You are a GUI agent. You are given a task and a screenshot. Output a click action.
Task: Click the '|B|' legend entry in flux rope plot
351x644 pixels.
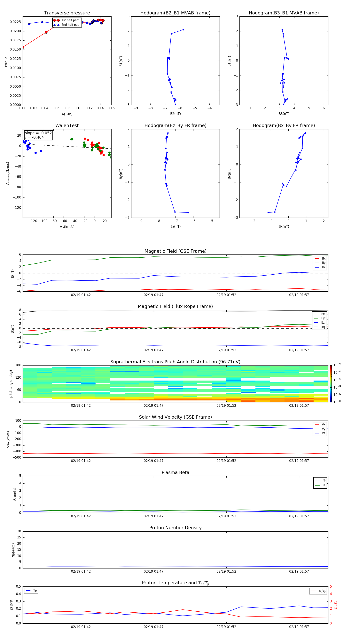320,327
